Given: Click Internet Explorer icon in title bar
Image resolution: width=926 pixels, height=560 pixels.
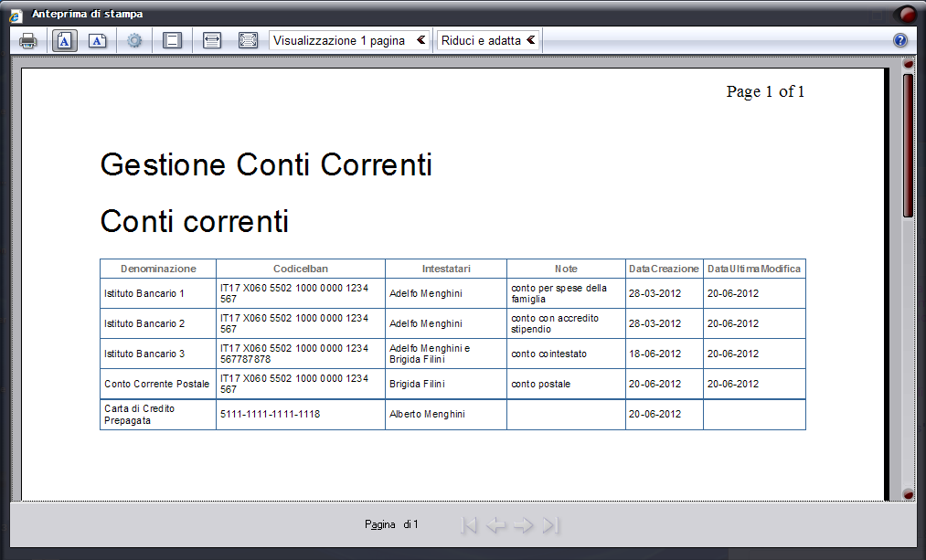Looking at the screenshot, I should 16,16.
